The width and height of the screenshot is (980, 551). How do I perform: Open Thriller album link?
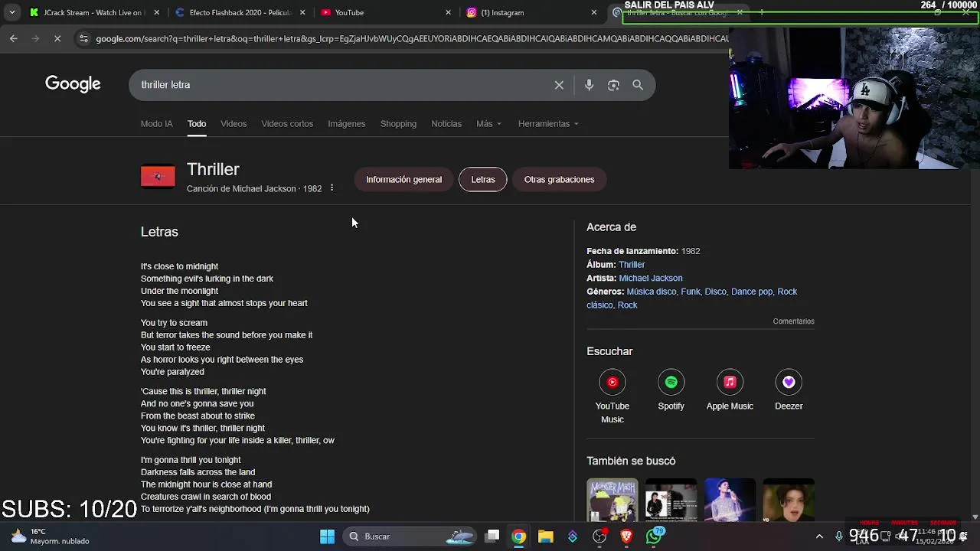pyautogui.click(x=632, y=265)
